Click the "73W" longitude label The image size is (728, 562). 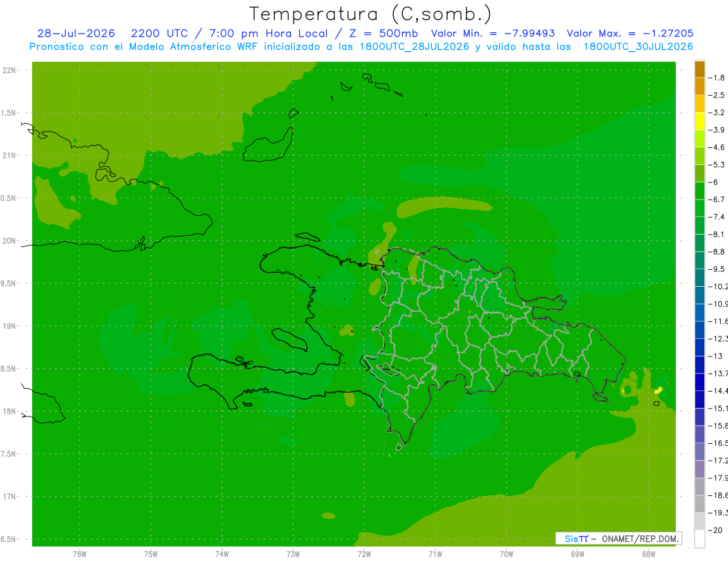click(293, 554)
